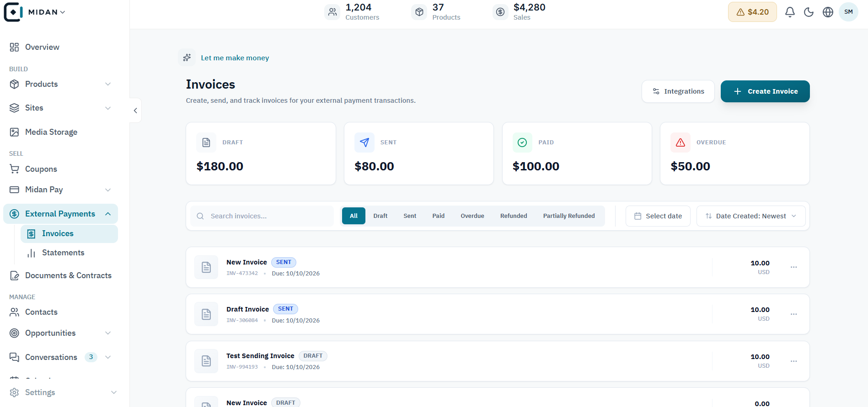Click the Paid card checkmark icon

point(522,143)
